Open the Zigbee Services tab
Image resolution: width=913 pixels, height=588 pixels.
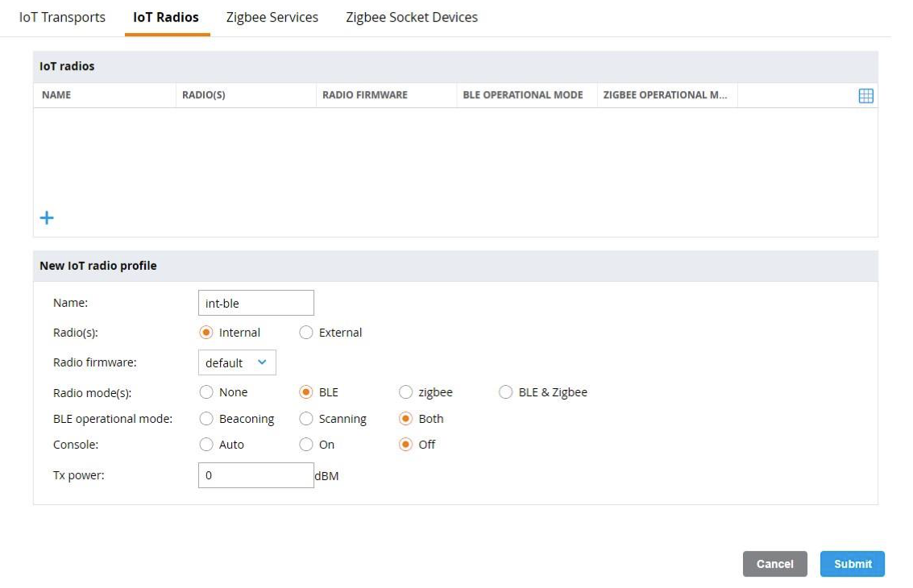click(x=272, y=17)
